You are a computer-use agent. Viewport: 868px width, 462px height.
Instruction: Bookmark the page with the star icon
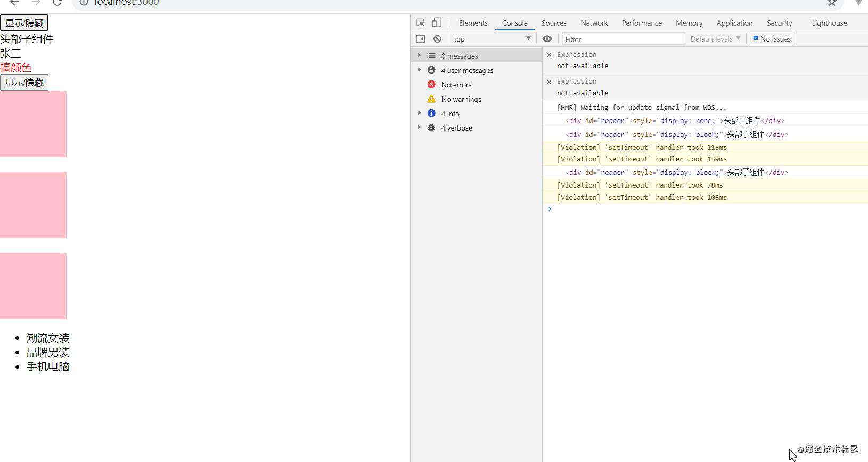[832, 3]
